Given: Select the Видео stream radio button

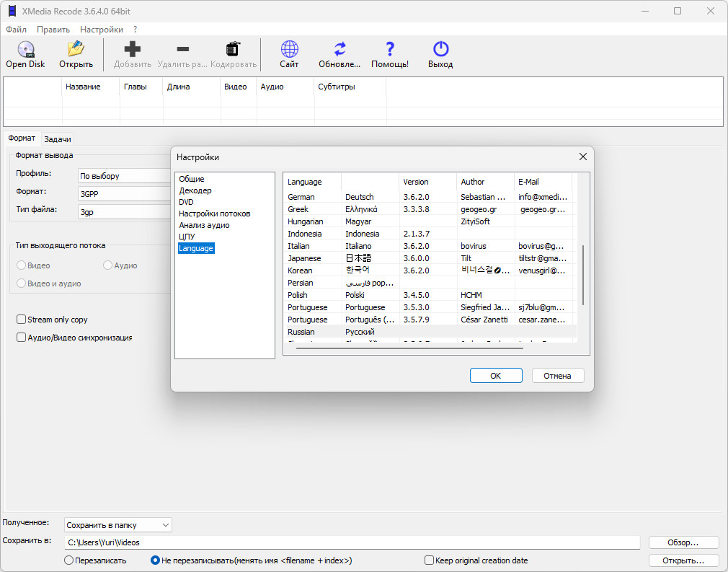Looking at the screenshot, I should [x=21, y=265].
